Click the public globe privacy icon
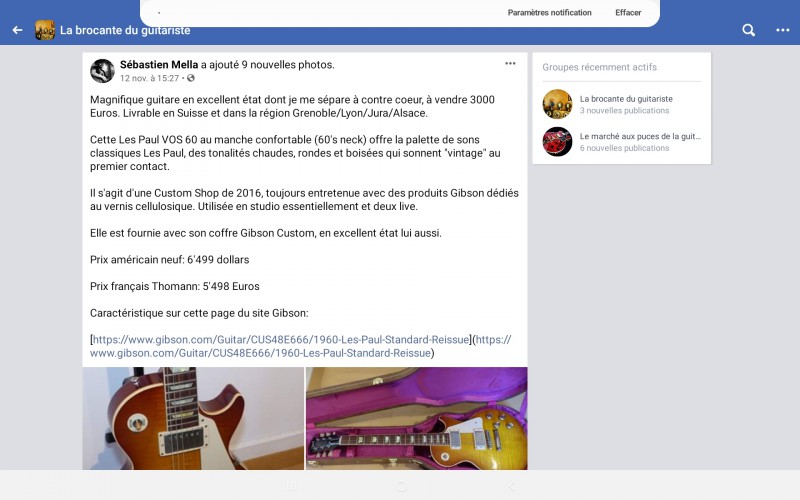The width and height of the screenshot is (800, 500). point(191,78)
